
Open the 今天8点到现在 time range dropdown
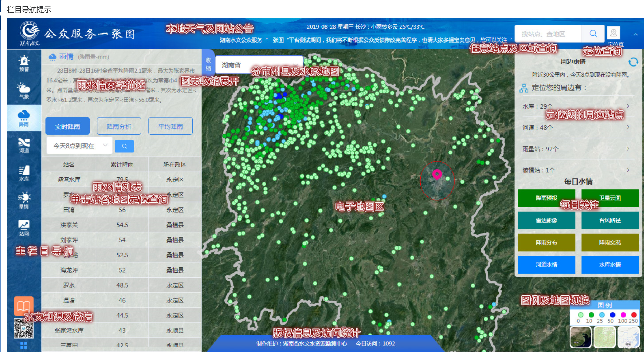79,146
